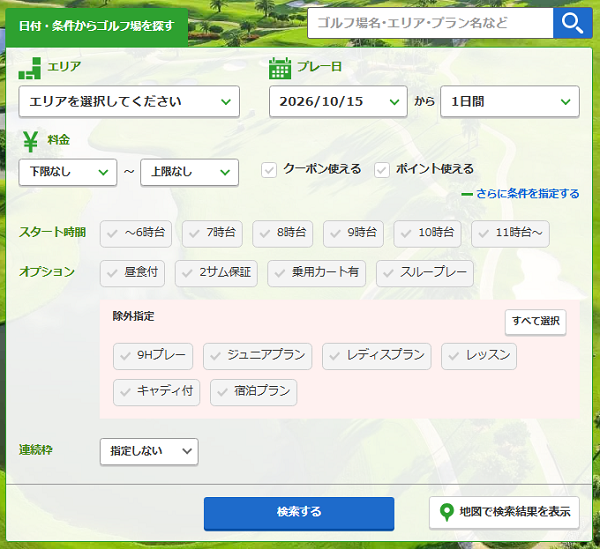Open the 連続枠 指定しない dropdown
This screenshot has width=600, height=549.
coord(149,451)
